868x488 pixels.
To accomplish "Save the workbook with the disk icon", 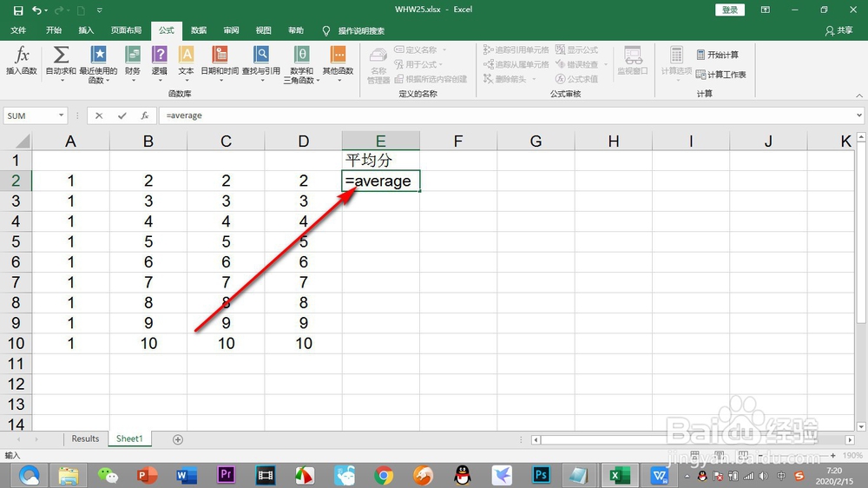I will [18, 10].
